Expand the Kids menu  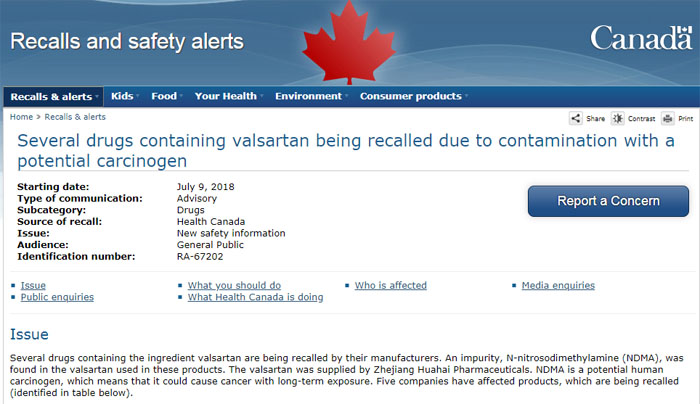pyautogui.click(x=125, y=97)
